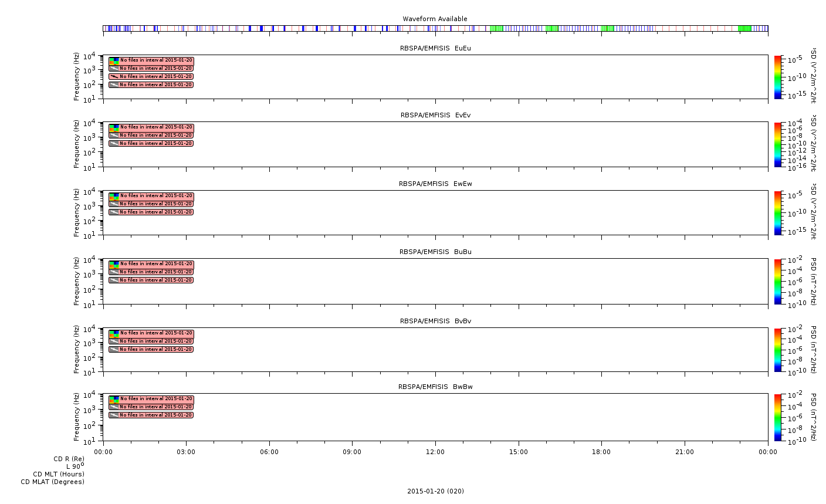Click the 18:00 time axis label

(601, 452)
